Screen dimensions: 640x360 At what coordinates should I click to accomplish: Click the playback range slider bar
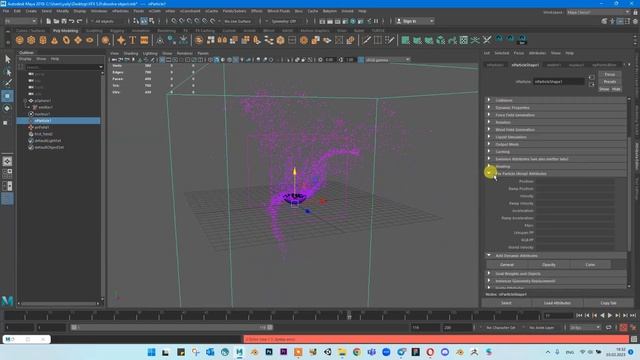coord(171,327)
